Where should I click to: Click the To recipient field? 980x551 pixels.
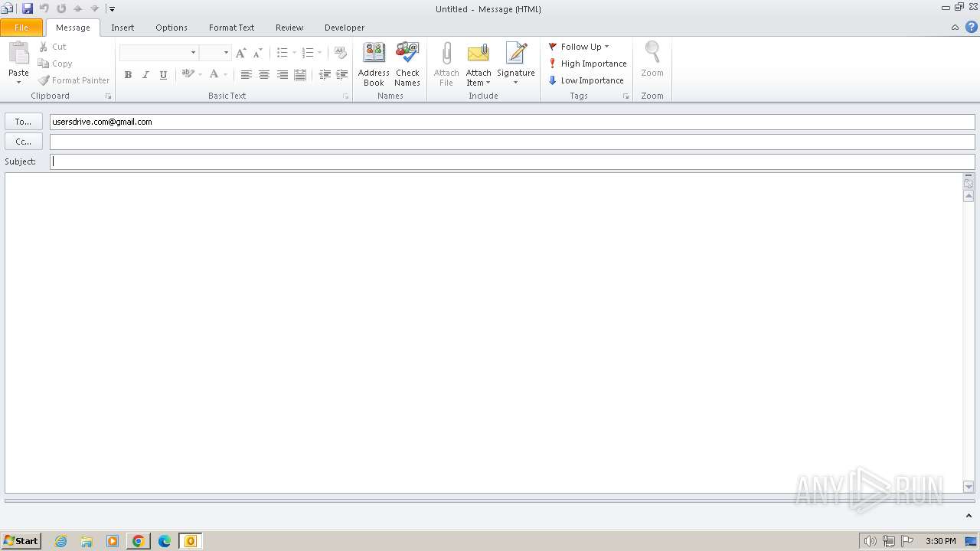pos(512,122)
